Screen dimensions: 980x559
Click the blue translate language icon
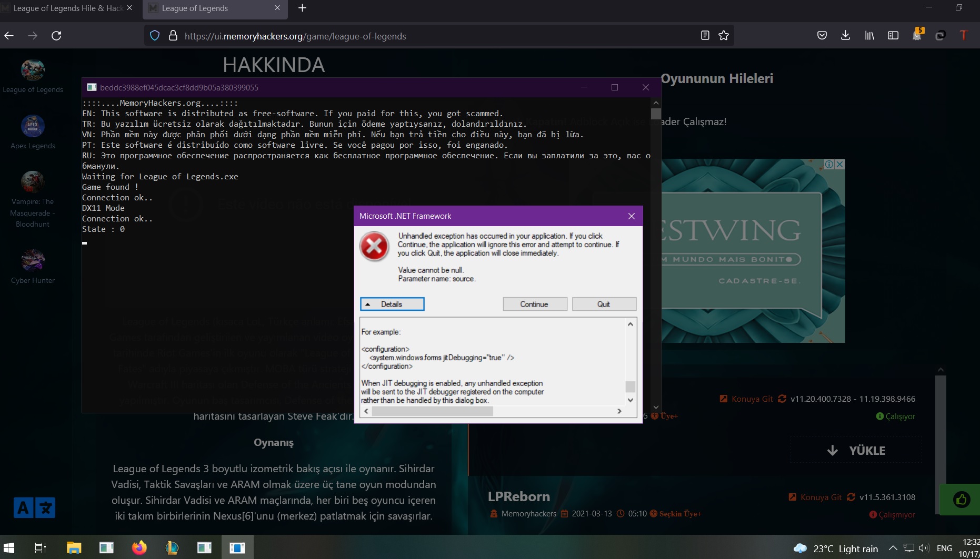pyautogui.click(x=34, y=507)
